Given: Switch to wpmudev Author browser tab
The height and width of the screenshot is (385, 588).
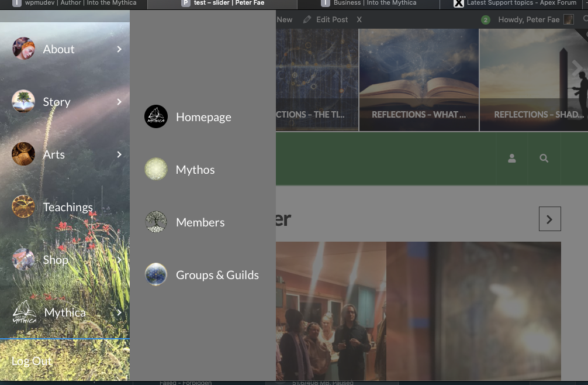Looking at the screenshot, I should (74, 4).
